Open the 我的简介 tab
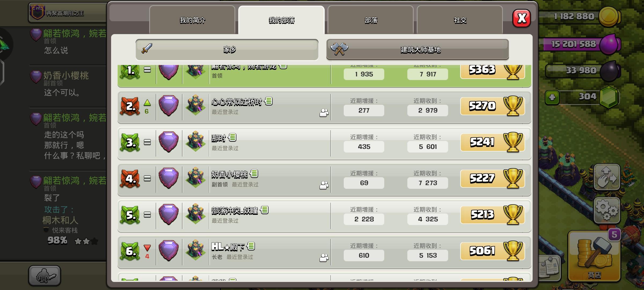644x290 pixels. coord(192,20)
